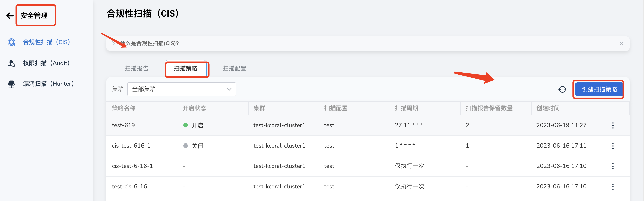Viewport: 644px width, 201px height.
Task: Open the more actions menu for cis-test-616-1
Action: click(x=613, y=146)
